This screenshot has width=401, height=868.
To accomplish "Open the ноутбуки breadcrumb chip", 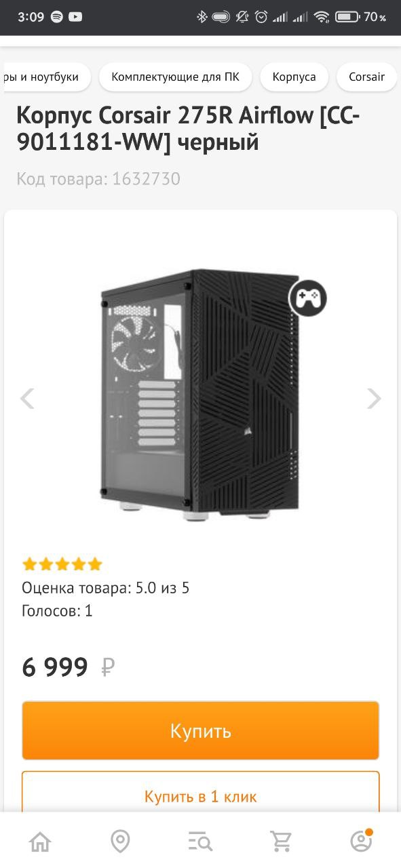I will [45, 77].
